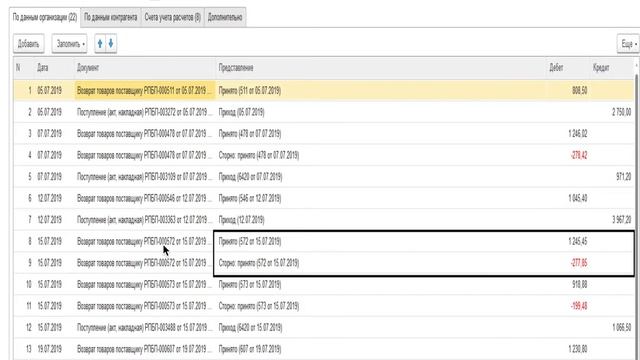
Task: Open the Счета учета расчетов (8) tab
Action: pyautogui.click(x=172, y=17)
